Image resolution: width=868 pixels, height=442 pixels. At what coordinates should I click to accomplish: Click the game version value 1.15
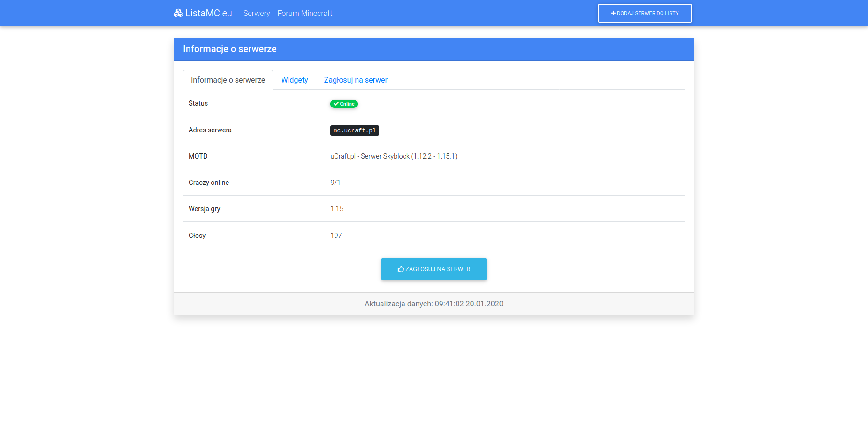coord(337,209)
